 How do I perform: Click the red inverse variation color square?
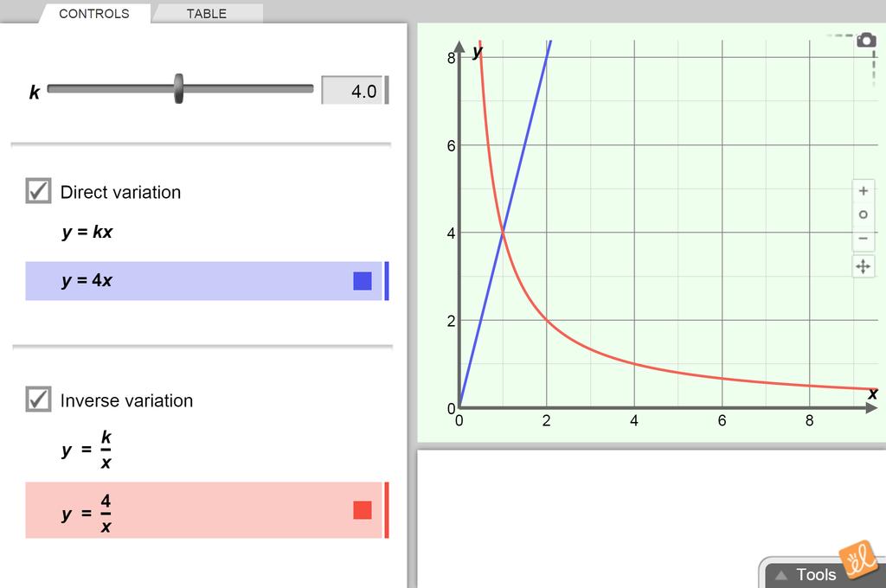coord(363,510)
